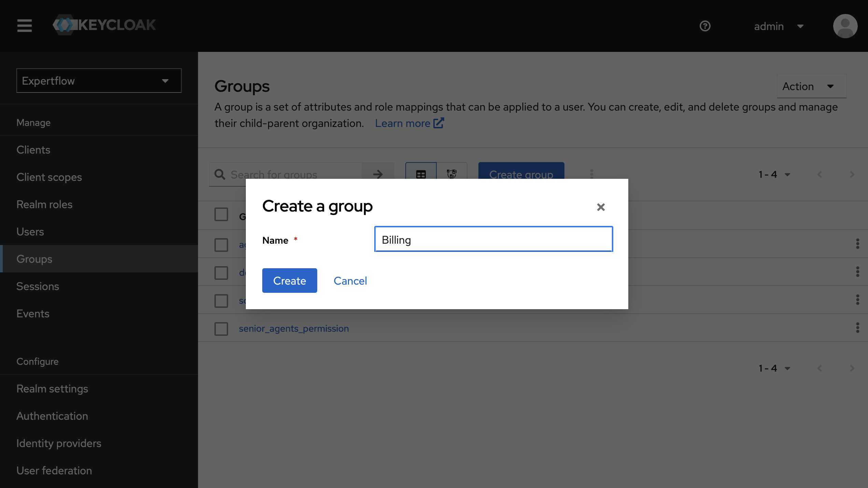Click the Billing name input field
This screenshot has width=868, height=488.
pyautogui.click(x=493, y=240)
